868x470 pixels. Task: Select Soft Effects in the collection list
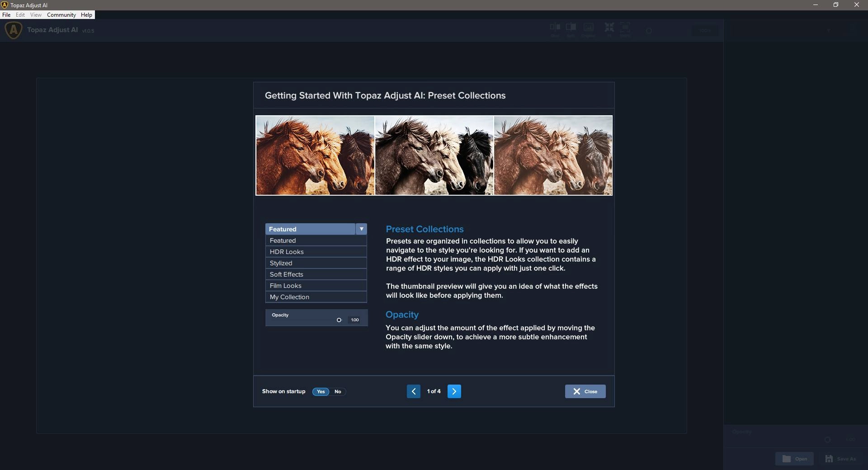(316, 274)
